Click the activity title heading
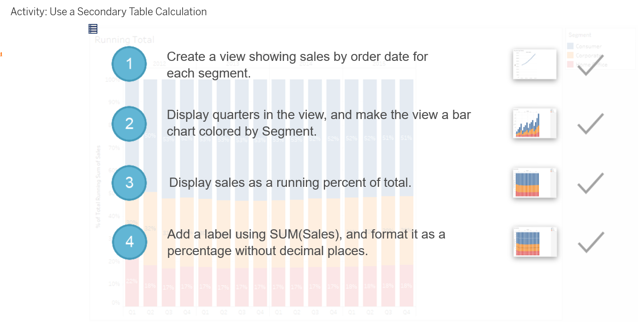 coord(109,12)
